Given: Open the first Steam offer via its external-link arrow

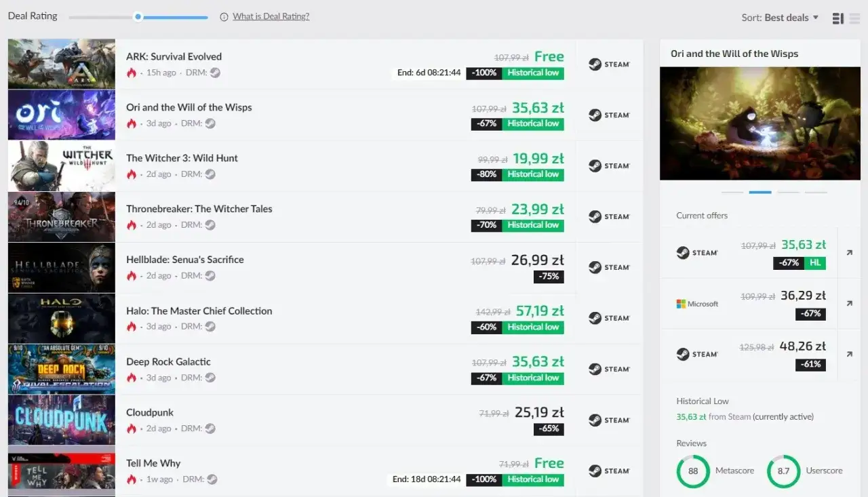Looking at the screenshot, I should pyautogui.click(x=849, y=252).
